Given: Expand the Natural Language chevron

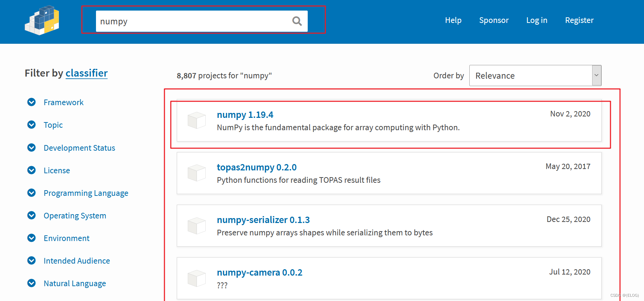Looking at the screenshot, I should coord(31,283).
